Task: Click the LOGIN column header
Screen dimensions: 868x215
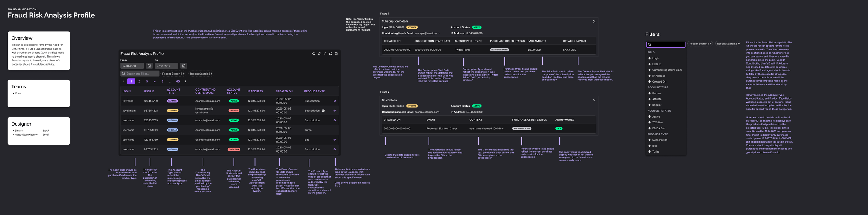Action: click(126, 91)
